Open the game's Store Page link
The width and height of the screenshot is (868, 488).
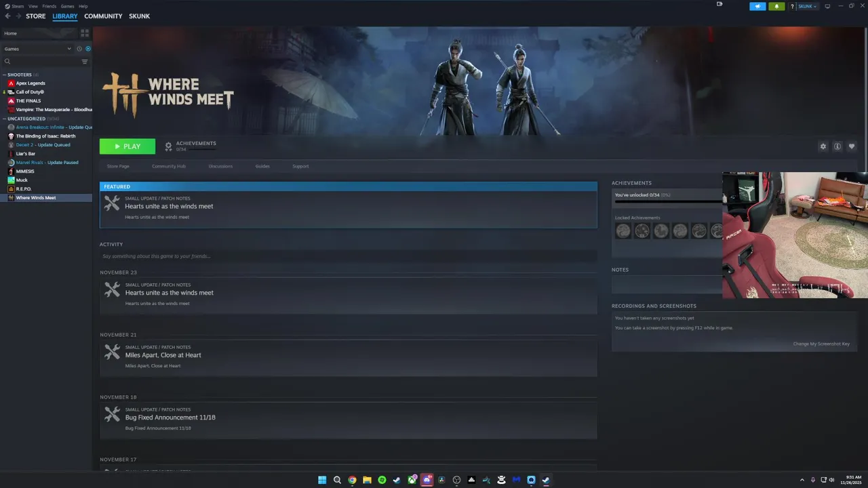coord(118,166)
